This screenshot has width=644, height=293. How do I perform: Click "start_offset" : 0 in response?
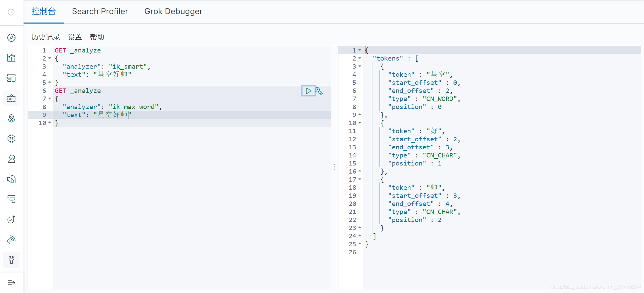422,83
